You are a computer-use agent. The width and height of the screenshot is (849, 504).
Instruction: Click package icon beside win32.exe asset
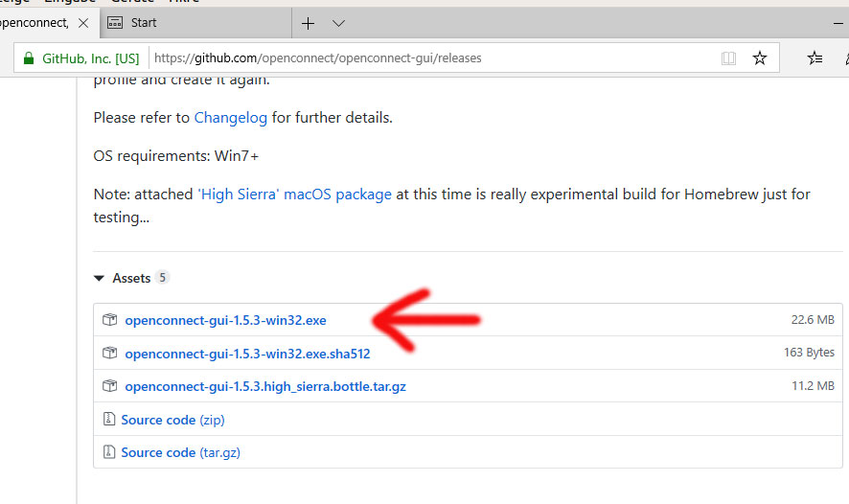tap(110, 320)
